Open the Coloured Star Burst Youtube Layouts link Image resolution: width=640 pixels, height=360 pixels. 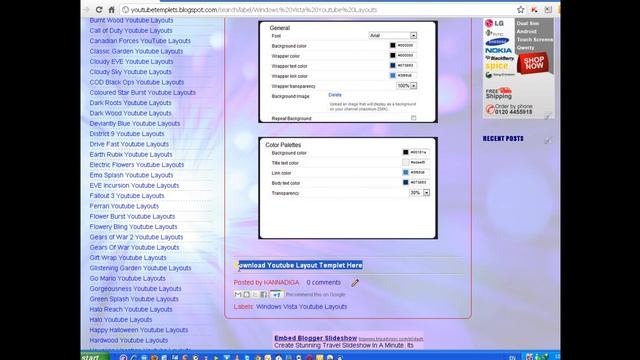coord(142,93)
